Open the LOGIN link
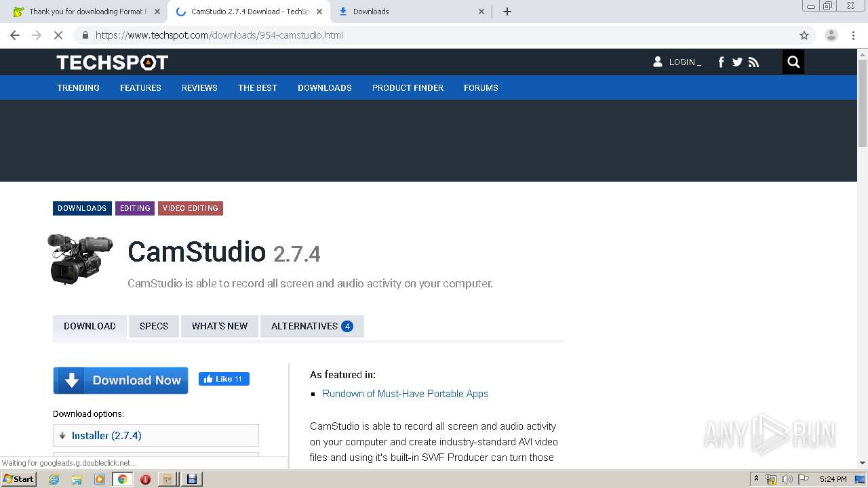Image resolution: width=868 pixels, height=488 pixels. (x=677, y=62)
